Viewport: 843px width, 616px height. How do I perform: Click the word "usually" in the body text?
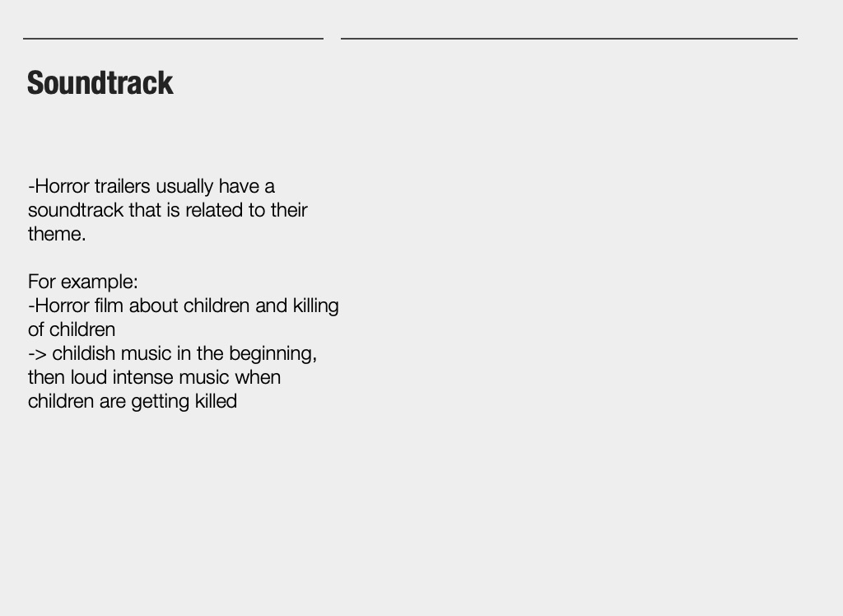(185, 186)
